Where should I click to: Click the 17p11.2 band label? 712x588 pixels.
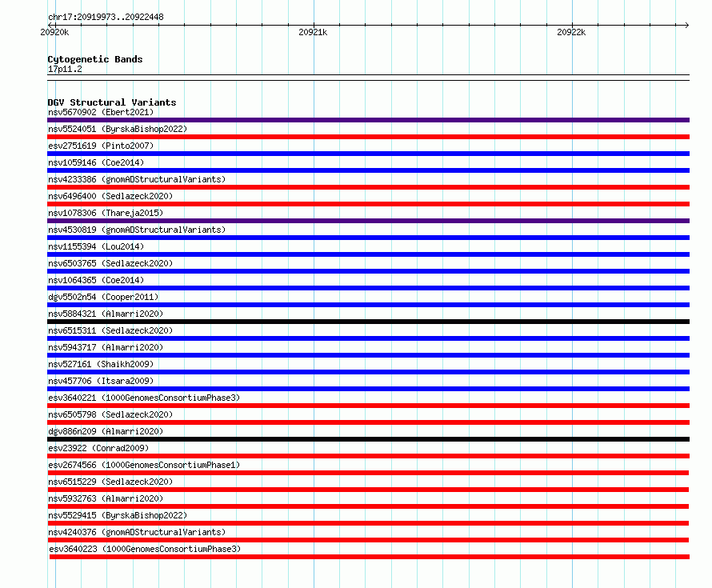(x=65, y=69)
